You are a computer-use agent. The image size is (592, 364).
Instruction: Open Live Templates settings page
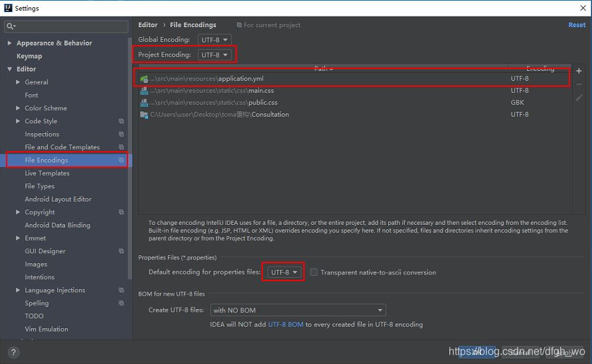[x=47, y=173]
